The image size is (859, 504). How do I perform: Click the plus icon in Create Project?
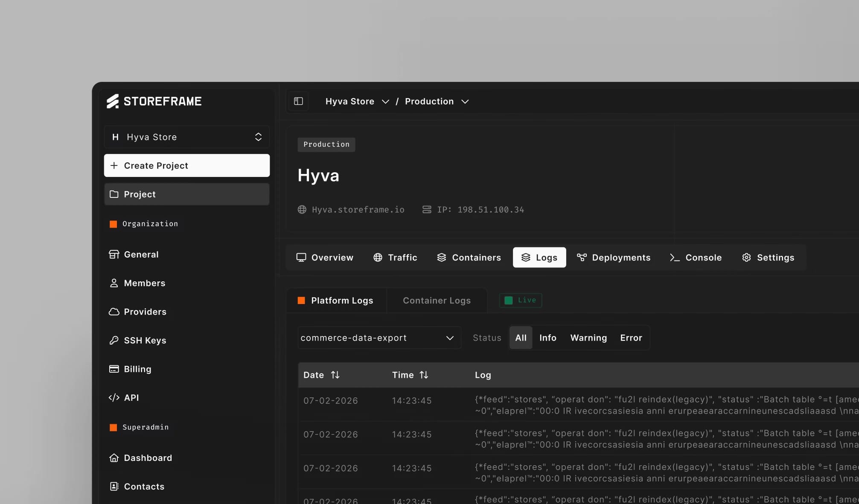tap(114, 165)
